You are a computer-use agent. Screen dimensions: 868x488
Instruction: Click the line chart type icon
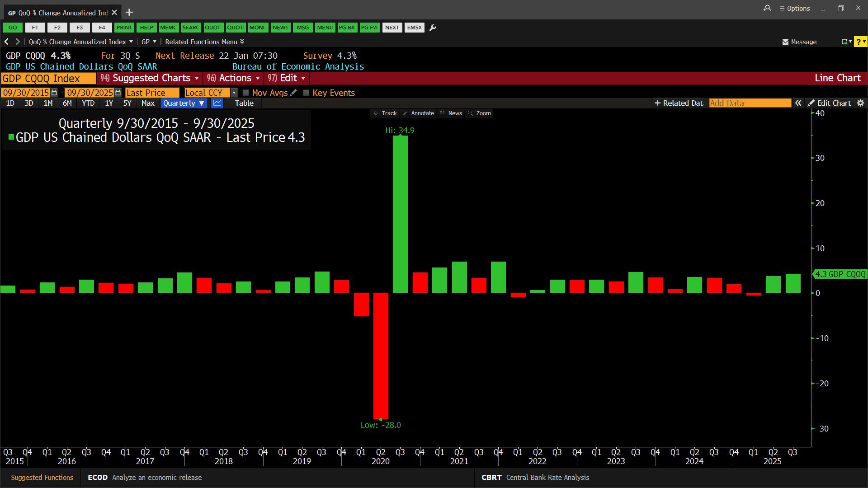(217, 103)
